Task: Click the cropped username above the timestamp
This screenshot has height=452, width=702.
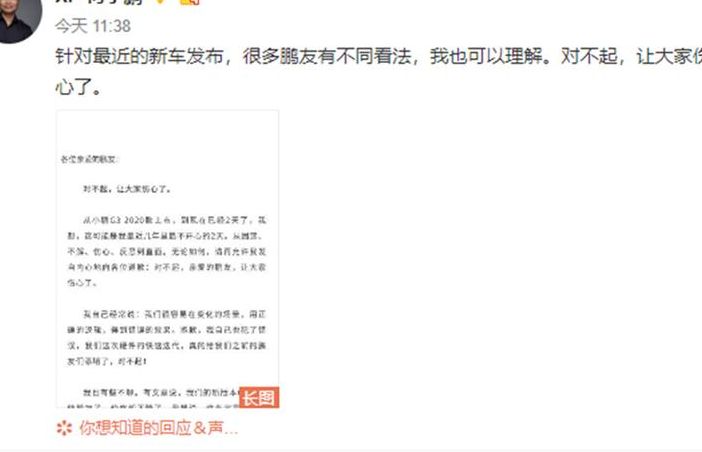Action: point(99,2)
